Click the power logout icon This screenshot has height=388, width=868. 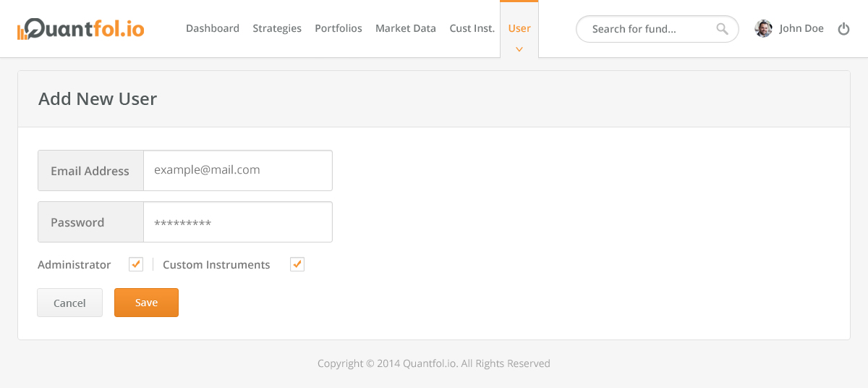coord(843,29)
